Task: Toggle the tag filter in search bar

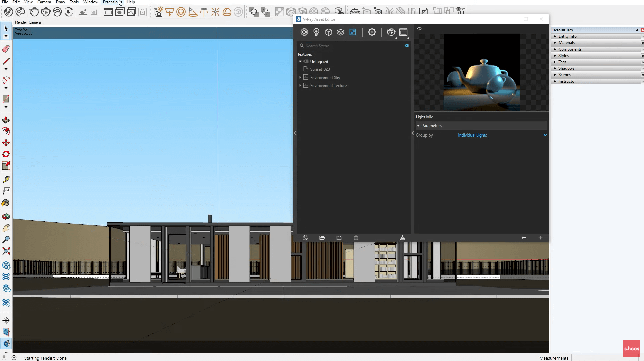Action: pyautogui.click(x=407, y=46)
